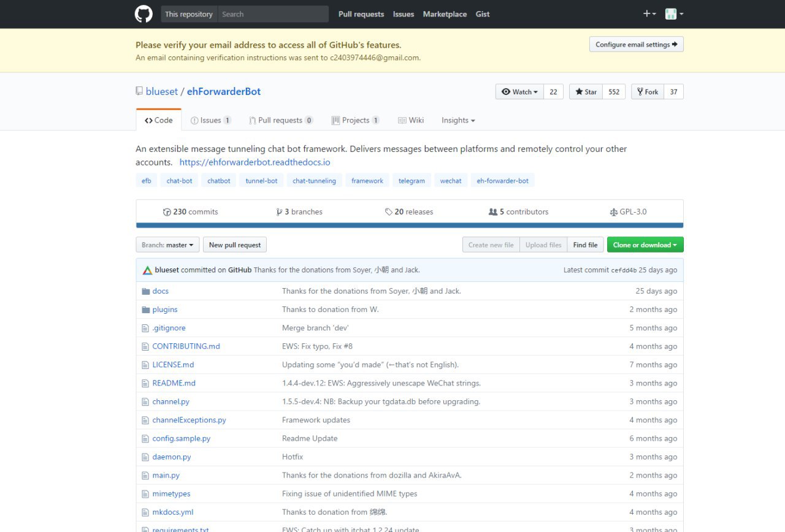Open the plus create-new menu

[x=649, y=14]
